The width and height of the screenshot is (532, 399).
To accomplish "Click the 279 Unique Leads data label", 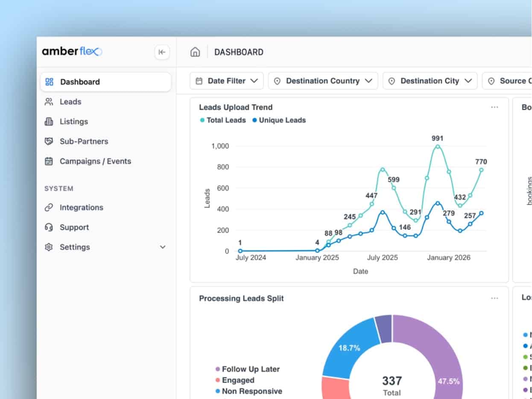I will pyautogui.click(x=449, y=213).
